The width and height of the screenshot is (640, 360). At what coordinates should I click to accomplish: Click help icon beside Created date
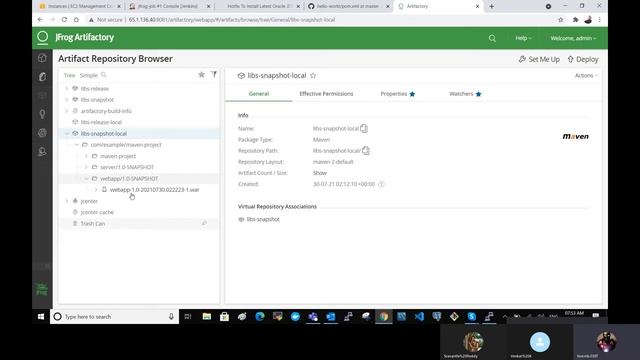click(381, 184)
